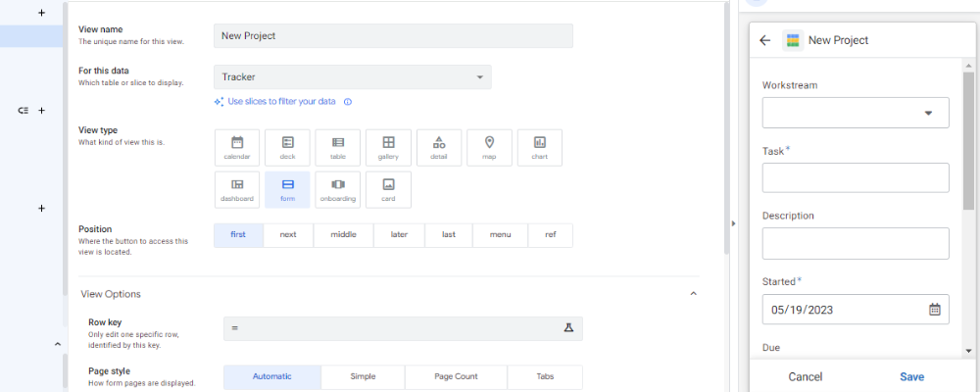
Task: Set position to next
Action: (x=288, y=235)
